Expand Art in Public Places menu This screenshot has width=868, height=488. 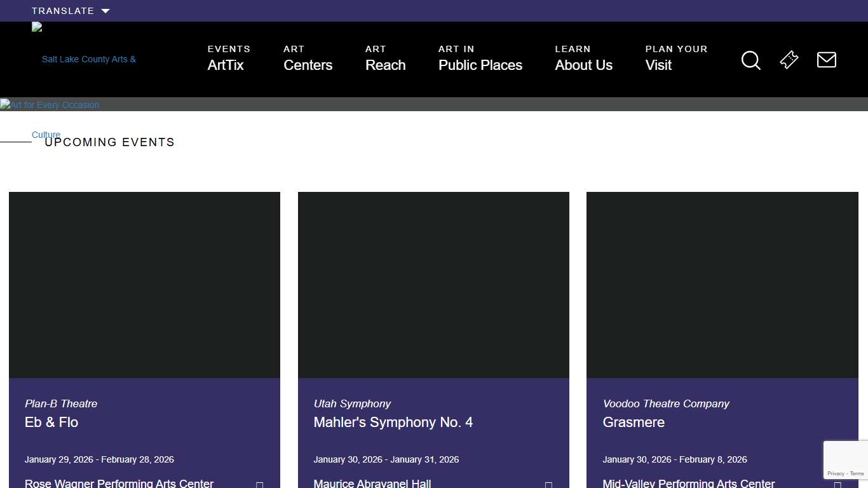pyautogui.click(x=480, y=58)
